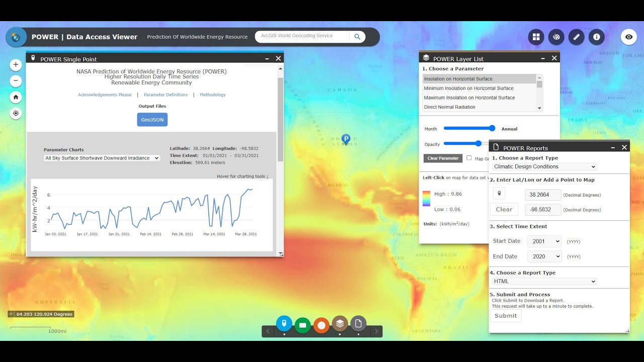The height and width of the screenshot is (362, 644).
Task: Open Parameter Charts dropdown
Action: 102,158
